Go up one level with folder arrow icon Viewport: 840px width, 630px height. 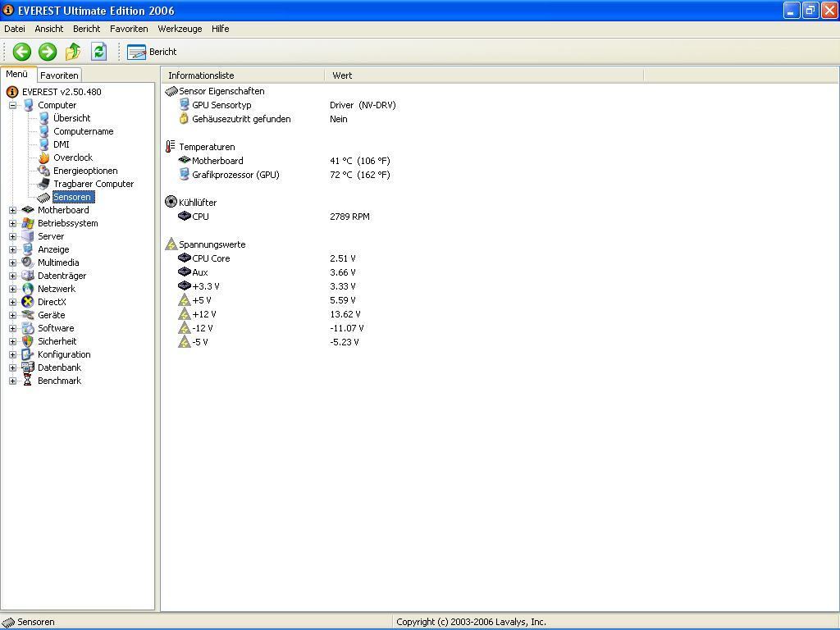(x=73, y=52)
